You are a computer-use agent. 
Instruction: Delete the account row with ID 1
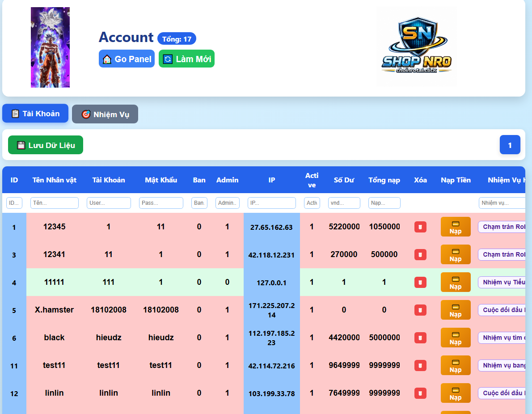click(x=420, y=227)
